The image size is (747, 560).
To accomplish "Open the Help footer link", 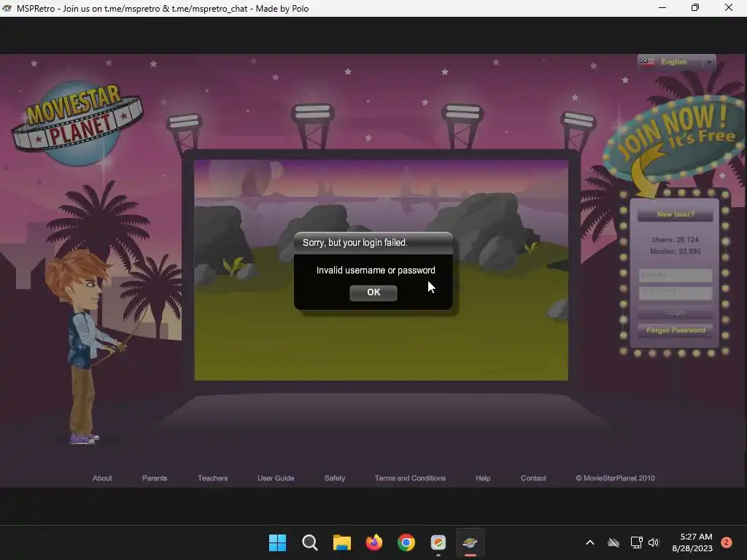I will click(x=483, y=478).
